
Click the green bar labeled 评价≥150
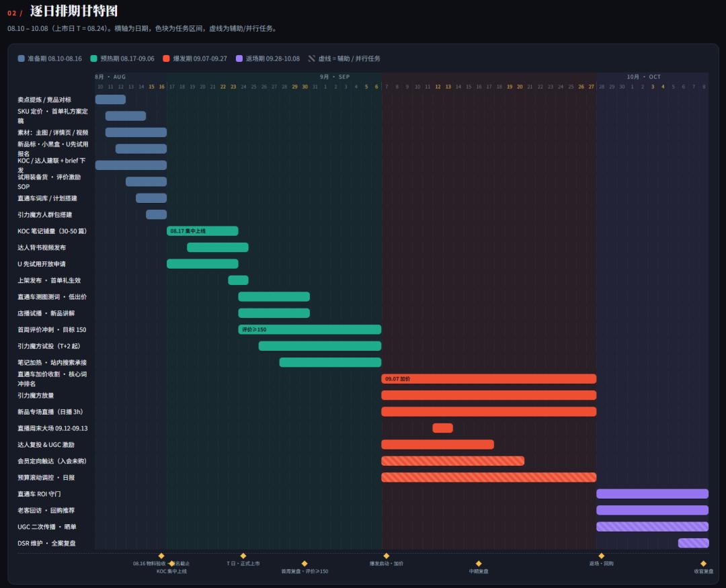(x=310, y=330)
